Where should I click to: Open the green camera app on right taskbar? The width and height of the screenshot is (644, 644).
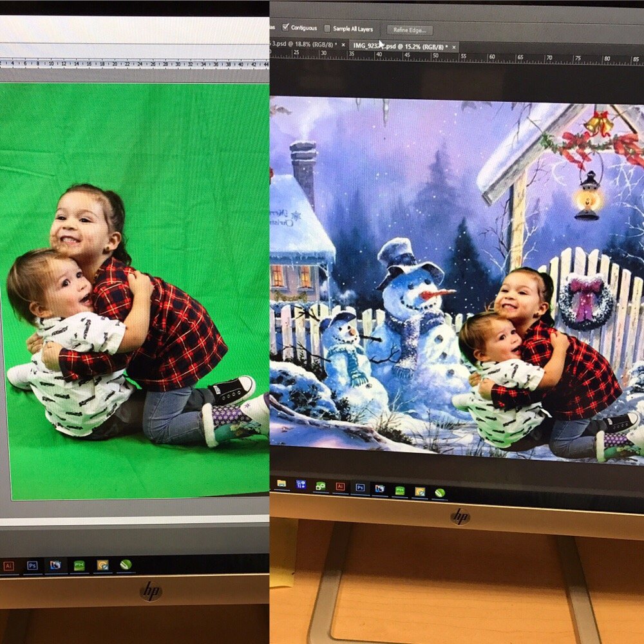click(320, 486)
